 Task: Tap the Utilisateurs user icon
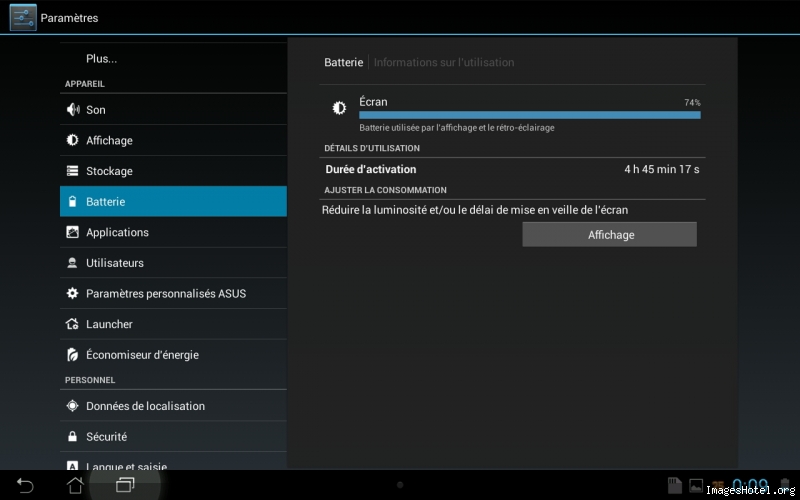click(x=72, y=263)
